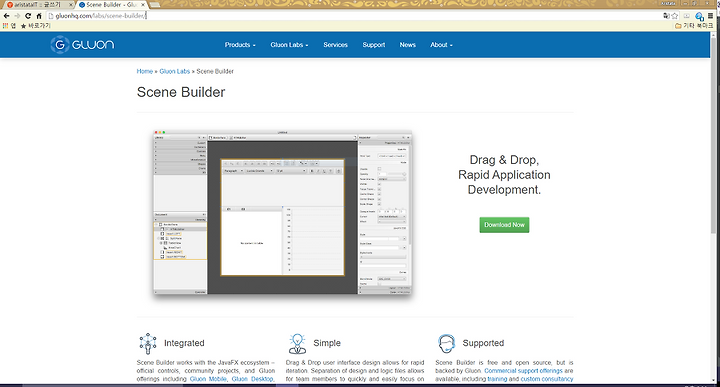720x387 pixels.
Task: Click the translate page icon in address bar
Action: pyautogui.click(x=666, y=16)
